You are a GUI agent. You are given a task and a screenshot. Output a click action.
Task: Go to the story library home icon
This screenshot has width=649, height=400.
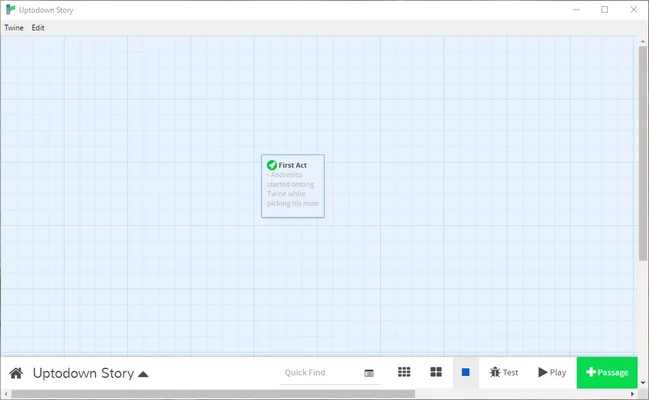(x=16, y=373)
